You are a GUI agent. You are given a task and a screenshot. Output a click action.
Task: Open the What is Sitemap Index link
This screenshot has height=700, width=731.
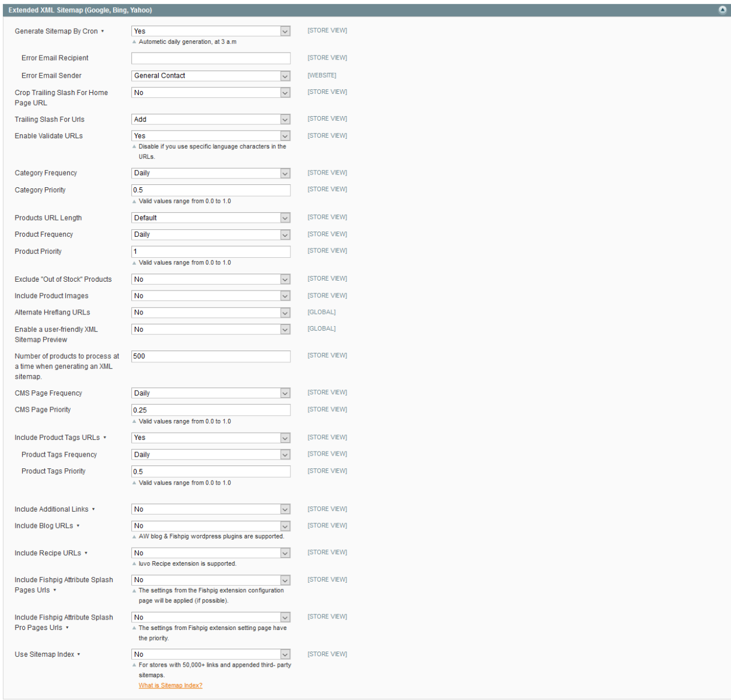tap(170, 685)
